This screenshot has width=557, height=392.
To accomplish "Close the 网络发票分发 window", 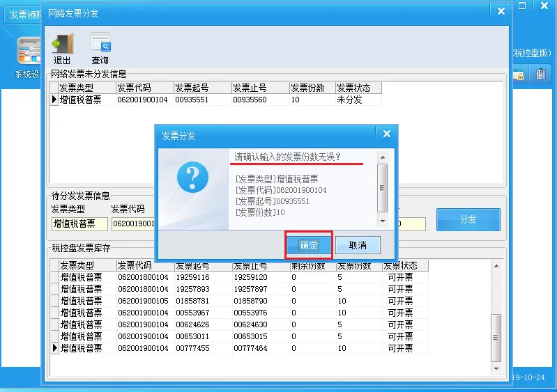I will [501, 10].
